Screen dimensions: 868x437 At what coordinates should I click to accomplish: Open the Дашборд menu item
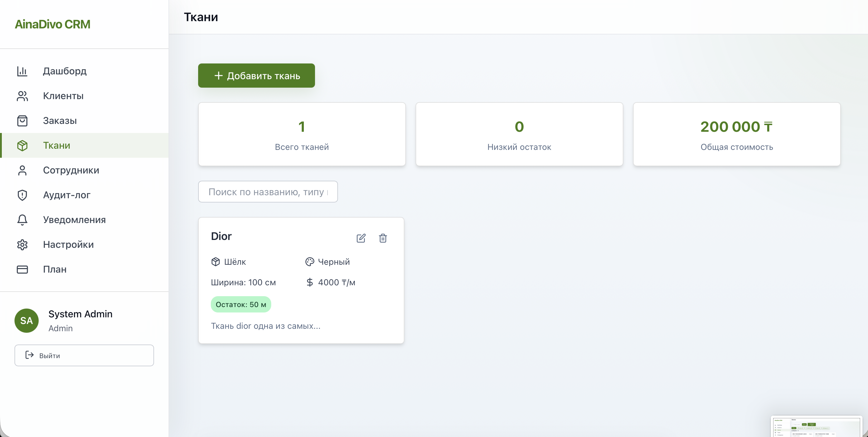tap(84, 71)
